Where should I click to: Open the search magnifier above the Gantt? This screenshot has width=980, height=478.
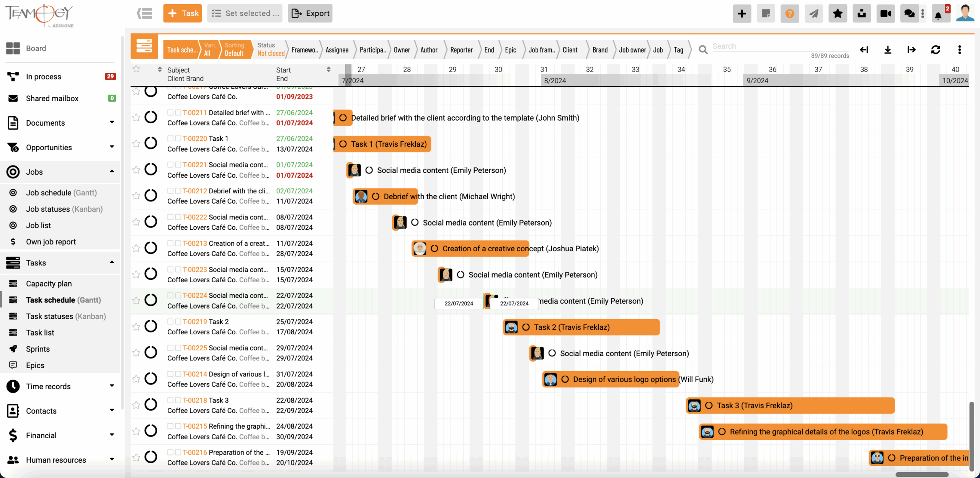pyautogui.click(x=703, y=50)
